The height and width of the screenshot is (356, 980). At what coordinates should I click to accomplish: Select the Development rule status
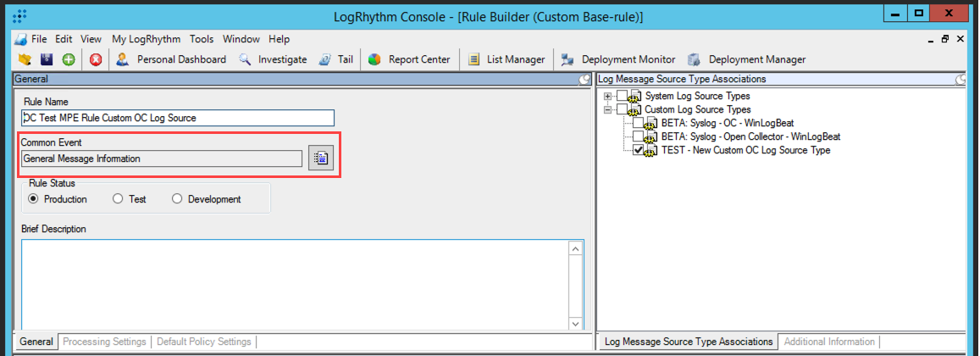[x=178, y=199]
